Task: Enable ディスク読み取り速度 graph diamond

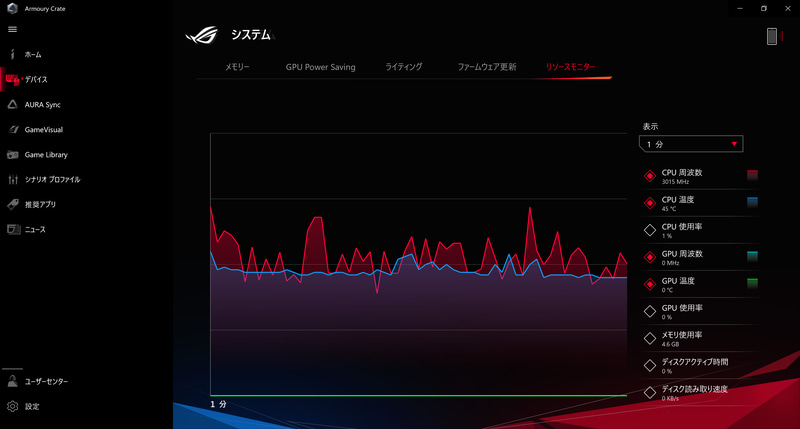Action: pyautogui.click(x=649, y=392)
